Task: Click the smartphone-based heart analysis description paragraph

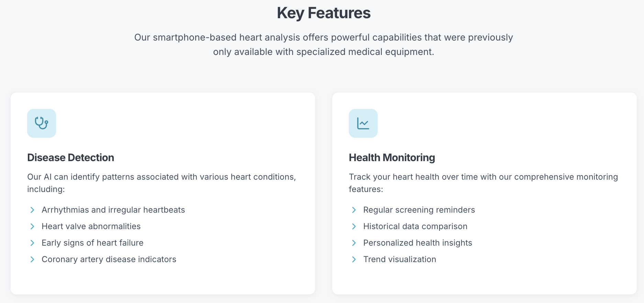Action: [x=323, y=45]
